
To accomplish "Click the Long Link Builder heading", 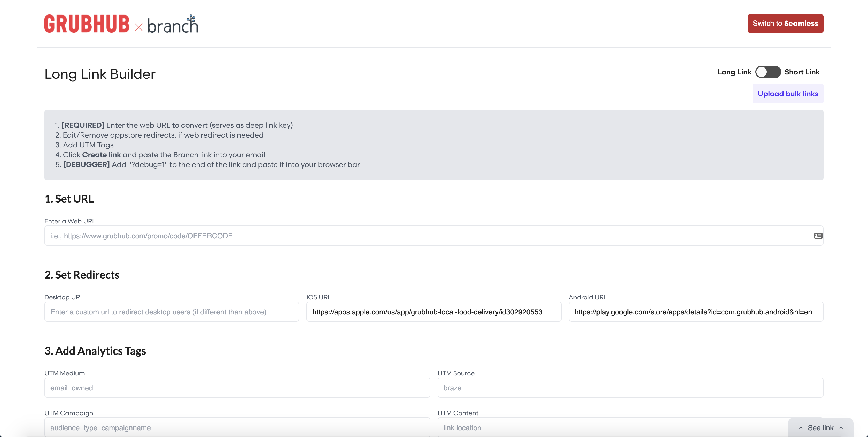I will (x=100, y=74).
